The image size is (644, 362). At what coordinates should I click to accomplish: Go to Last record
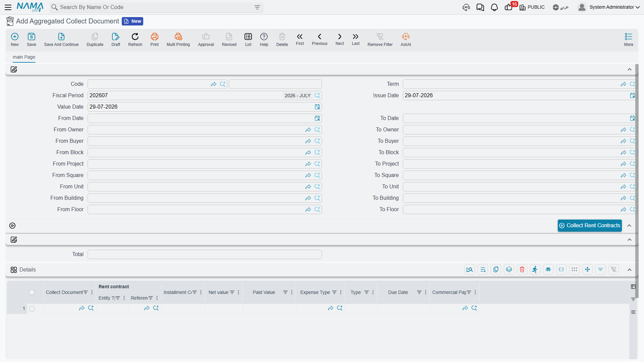click(x=356, y=39)
